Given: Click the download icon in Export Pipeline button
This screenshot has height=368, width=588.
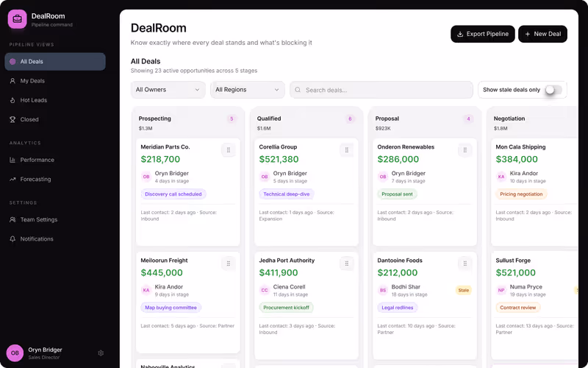Looking at the screenshot, I should click(460, 34).
